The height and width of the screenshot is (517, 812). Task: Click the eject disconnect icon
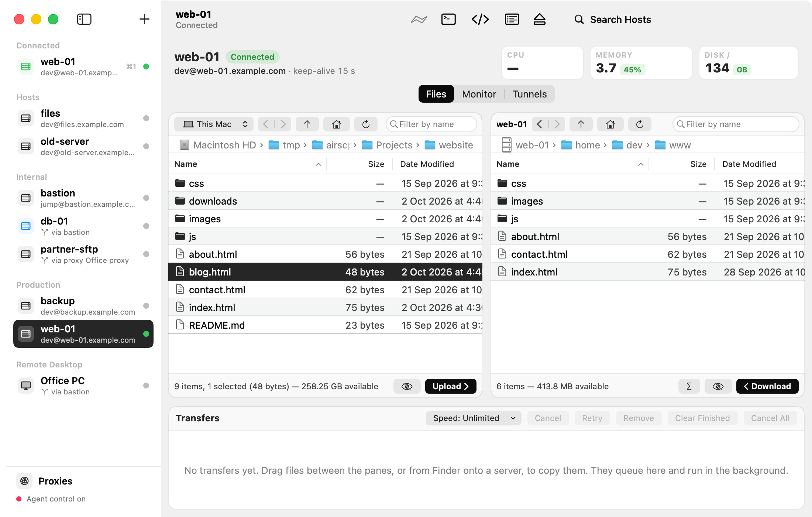coord(540,19)
